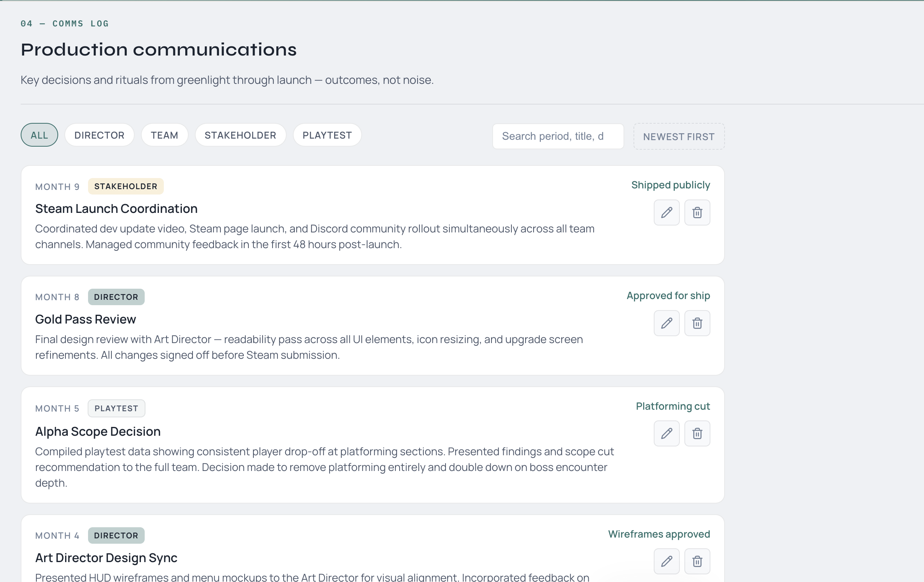Image resolution: width=924 pixels, height=582 pixels.
Task: Delete the Steam Launch Coordination entry
Action: [697, 212]
